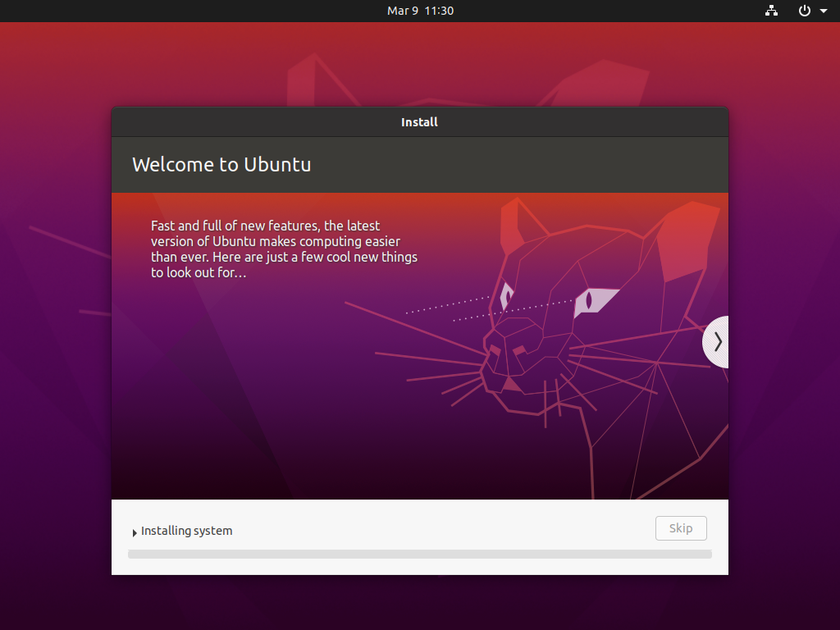840x630 pixels.
Task: Click Skip to dismiss the slideshow
Action: click(x=681, y=528)
